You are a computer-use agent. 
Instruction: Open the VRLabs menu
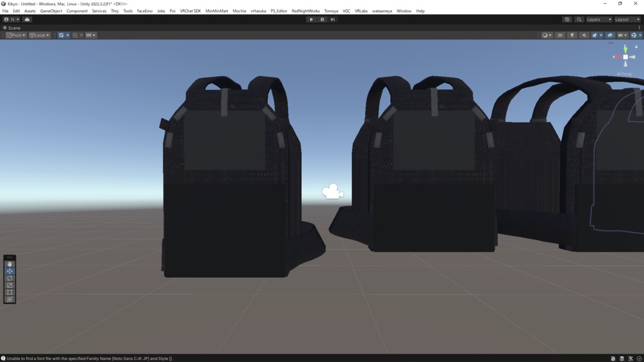coord(361,11)
